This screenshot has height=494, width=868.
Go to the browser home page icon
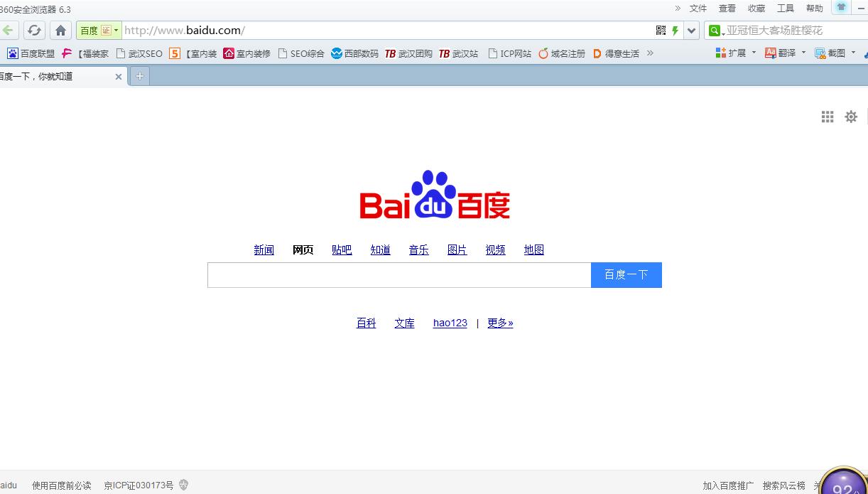point(61,31)
